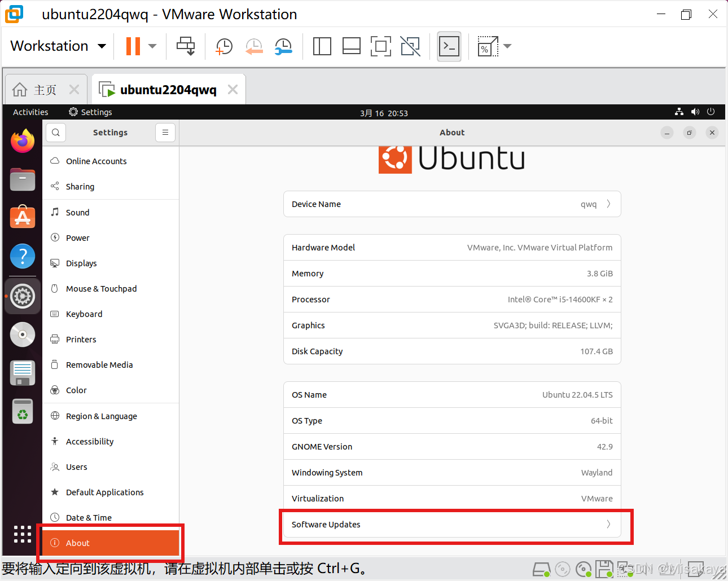Open Keyboard settings
The width and height of the screenshot is (728, 581).
111,314
